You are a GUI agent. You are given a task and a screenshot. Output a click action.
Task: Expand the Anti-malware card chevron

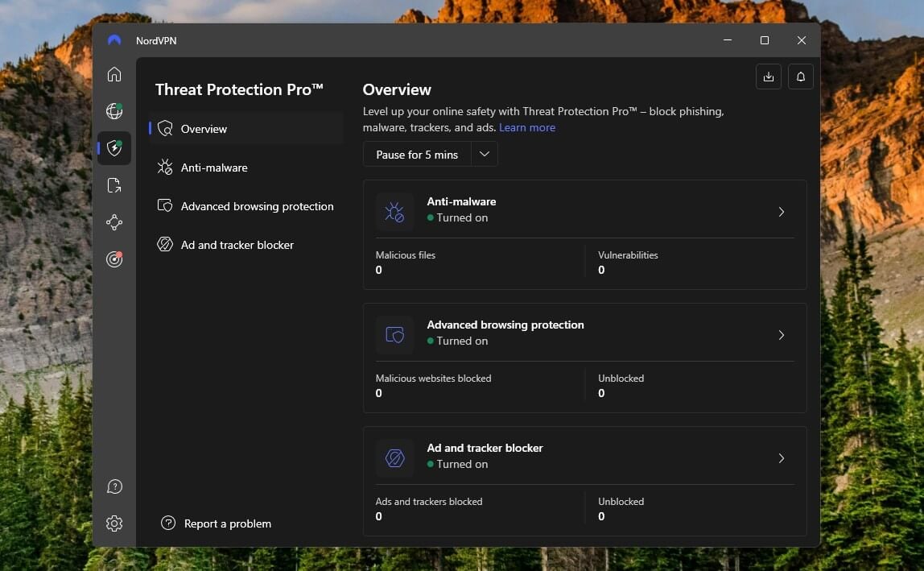click(x=782, y=212)
